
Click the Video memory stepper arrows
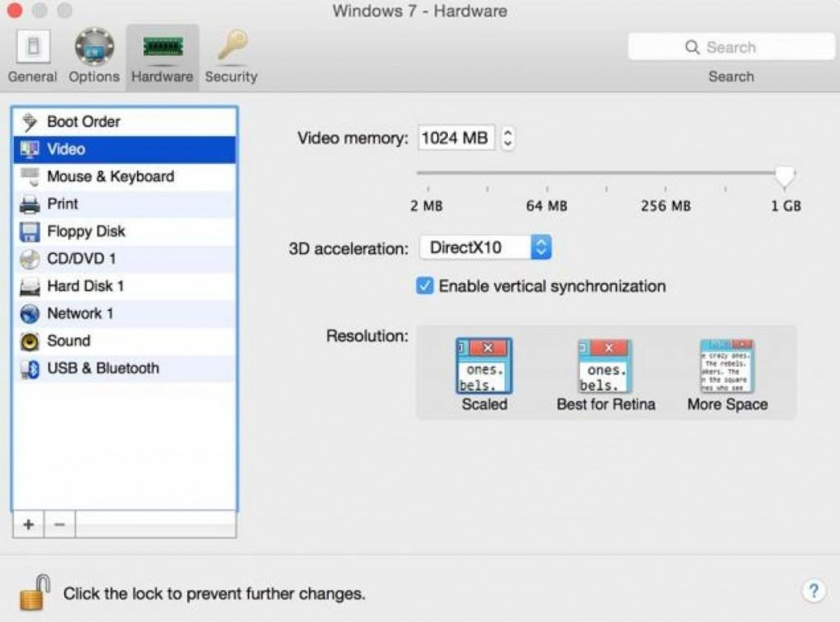pyautogui.click(x=507, y=138)
